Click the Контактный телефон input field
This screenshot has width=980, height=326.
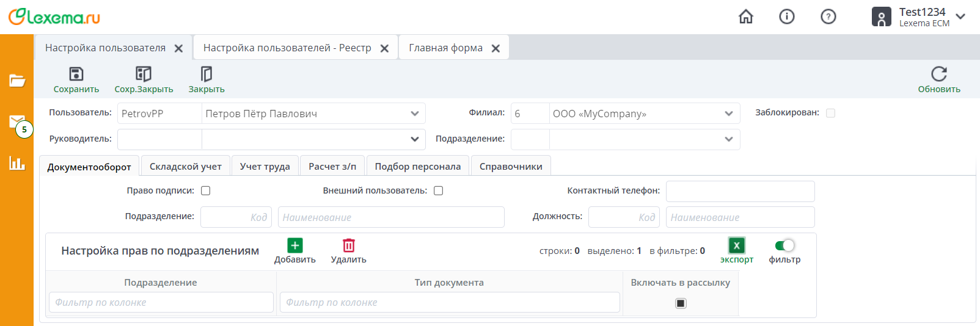[x=740, y=191]
